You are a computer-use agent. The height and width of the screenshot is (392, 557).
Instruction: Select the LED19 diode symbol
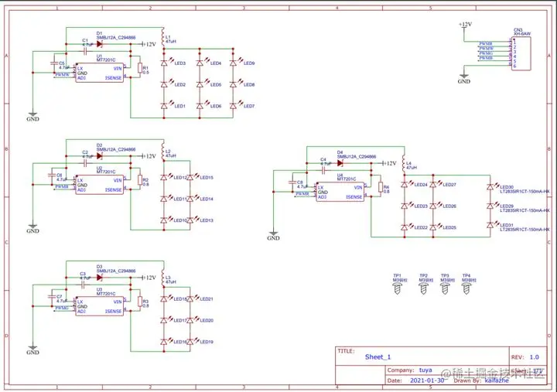pyautogui.click(x=190, y=342)
